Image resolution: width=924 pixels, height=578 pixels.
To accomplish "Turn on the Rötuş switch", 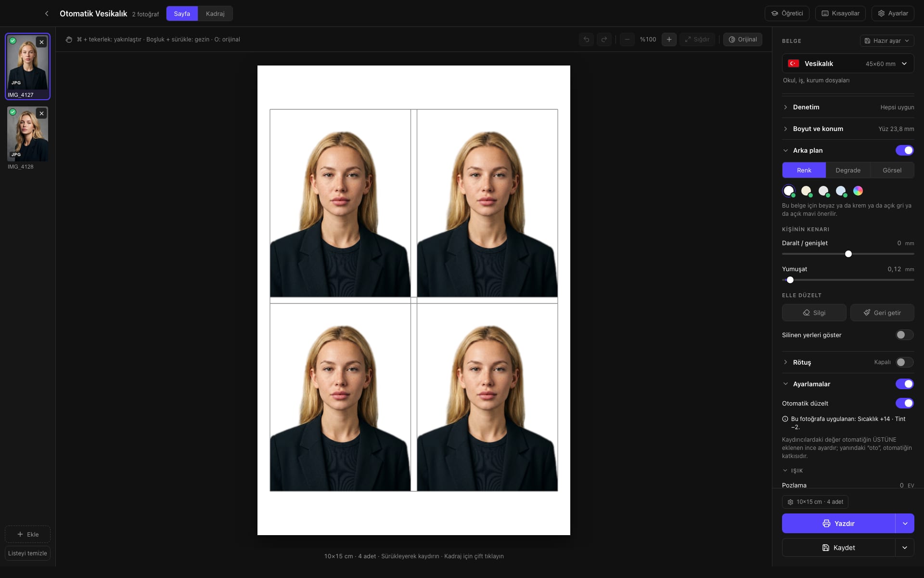I will coord(904,362).
